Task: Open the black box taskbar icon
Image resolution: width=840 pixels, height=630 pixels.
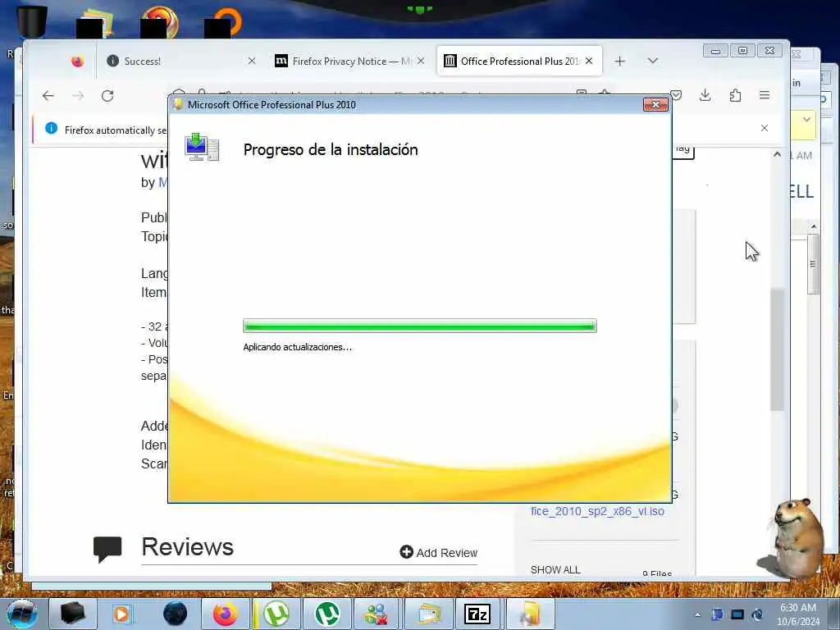Action: coord(73,614)
